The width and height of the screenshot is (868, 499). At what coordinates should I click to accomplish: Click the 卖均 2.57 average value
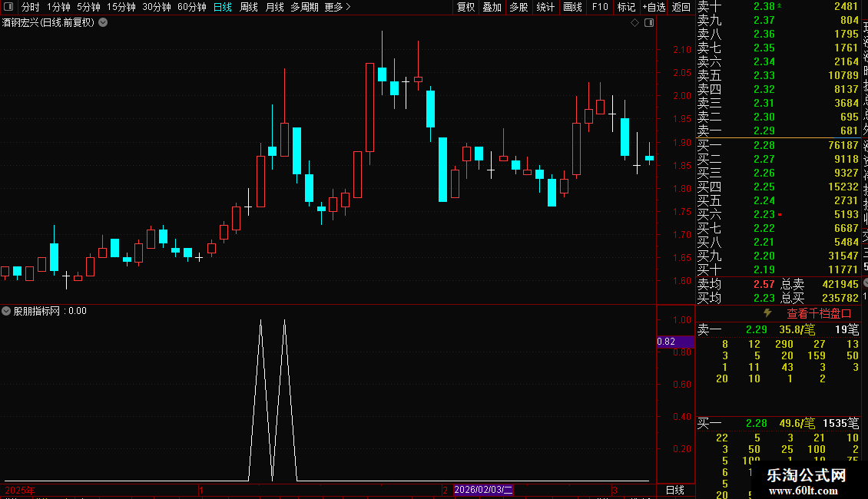pos(764,284)
